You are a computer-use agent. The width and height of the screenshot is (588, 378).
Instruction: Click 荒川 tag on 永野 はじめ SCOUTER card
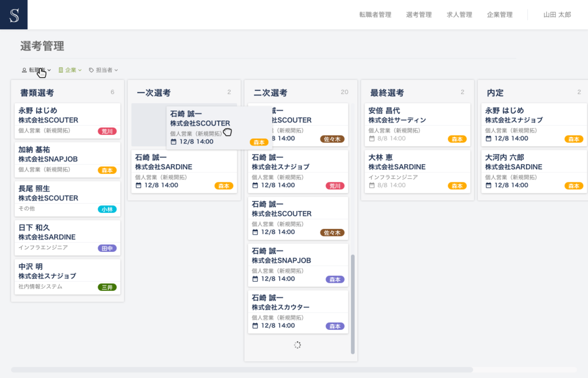click(x=107, y=131)
